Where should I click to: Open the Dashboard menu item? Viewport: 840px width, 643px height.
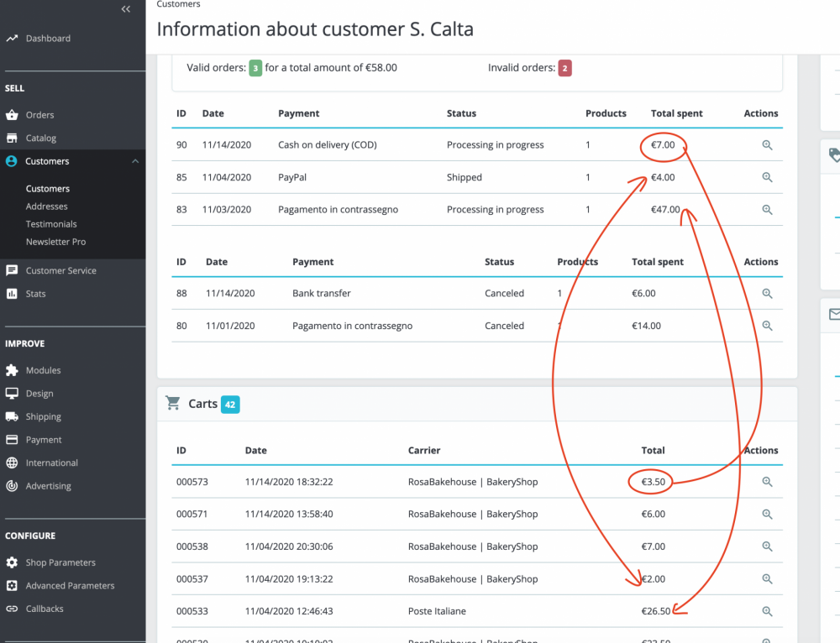[x=48, y=39]
